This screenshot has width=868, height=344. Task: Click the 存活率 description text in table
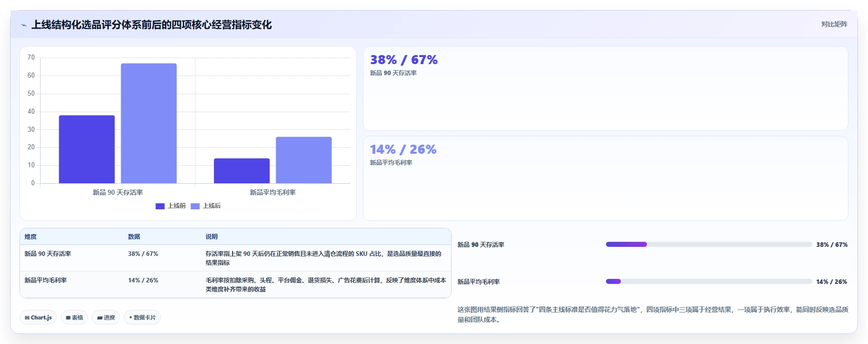coord(323,258)
